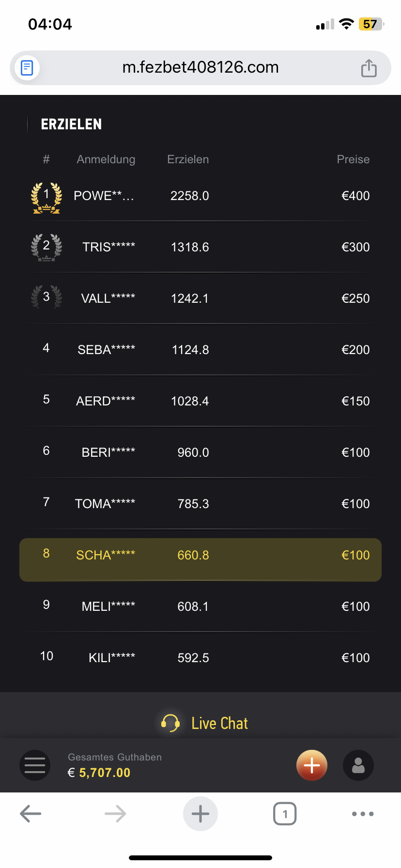Click the Live Chat link
The image size is (401, 868).
tap(219, 723)
